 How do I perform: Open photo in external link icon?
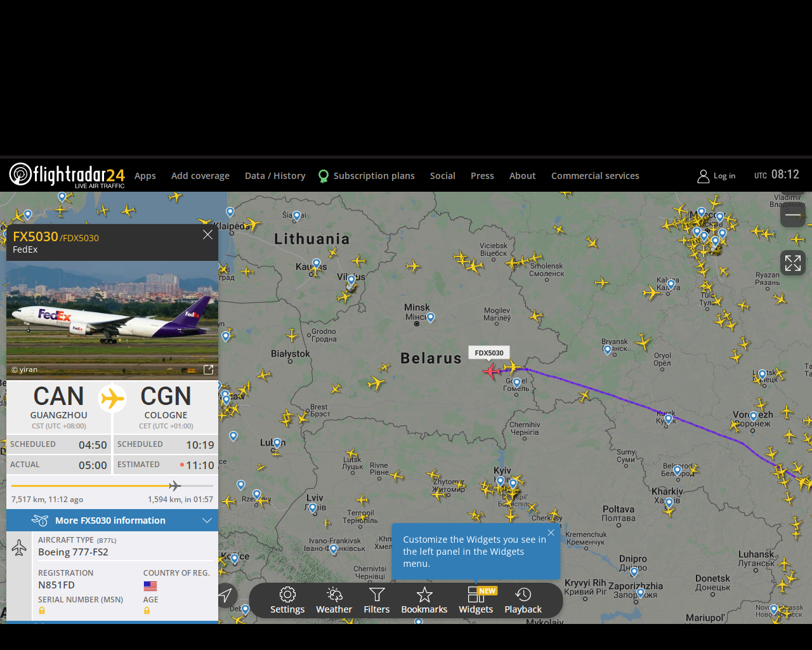[x=208, y=369]
